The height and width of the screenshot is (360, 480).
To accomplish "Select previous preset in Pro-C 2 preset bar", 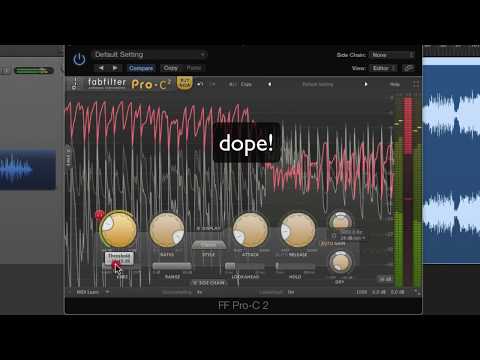I will pos(269,84).
